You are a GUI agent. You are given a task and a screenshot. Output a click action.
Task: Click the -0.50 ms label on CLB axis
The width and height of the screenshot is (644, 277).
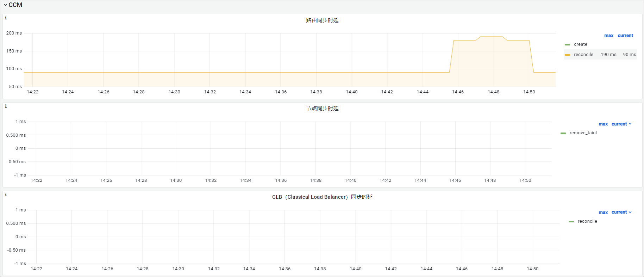click(x=16, y=250)
